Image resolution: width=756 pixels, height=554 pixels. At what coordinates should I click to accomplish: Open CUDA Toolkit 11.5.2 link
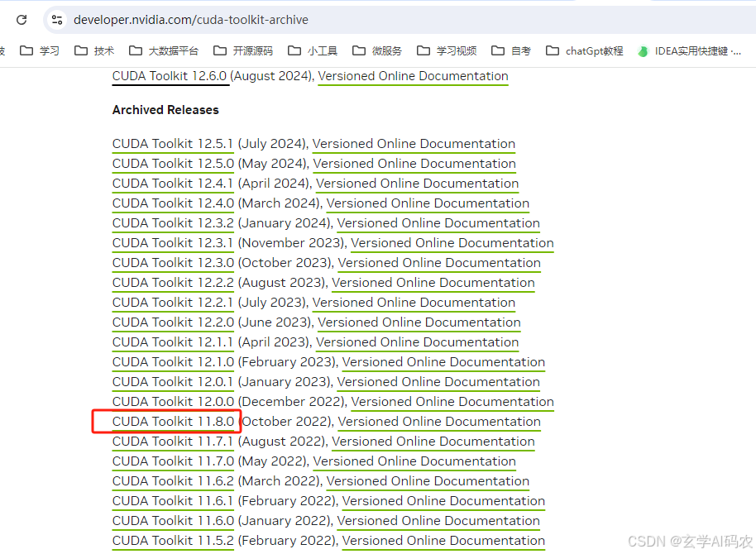tap(173, 541)
